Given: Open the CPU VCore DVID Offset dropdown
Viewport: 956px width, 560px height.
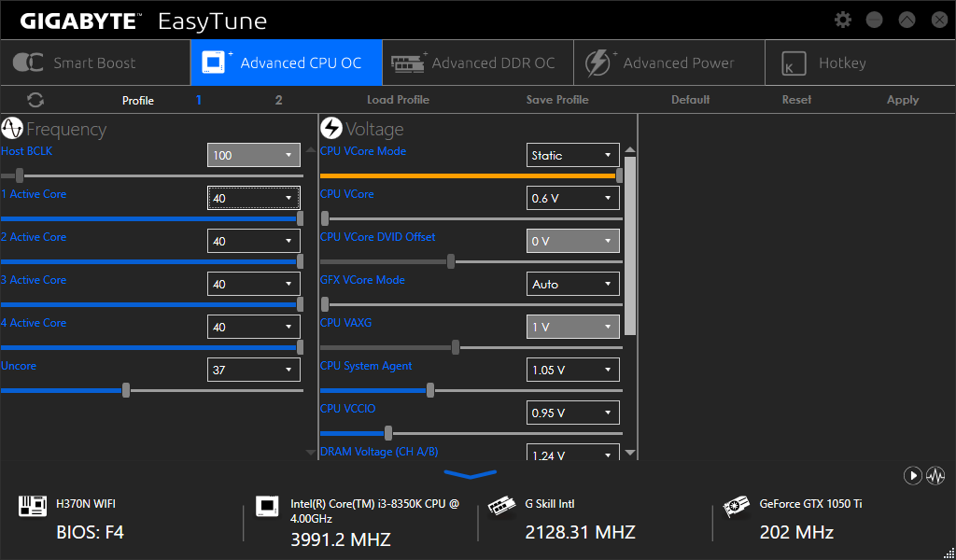Looking at the screenshot, I should 573,242.
